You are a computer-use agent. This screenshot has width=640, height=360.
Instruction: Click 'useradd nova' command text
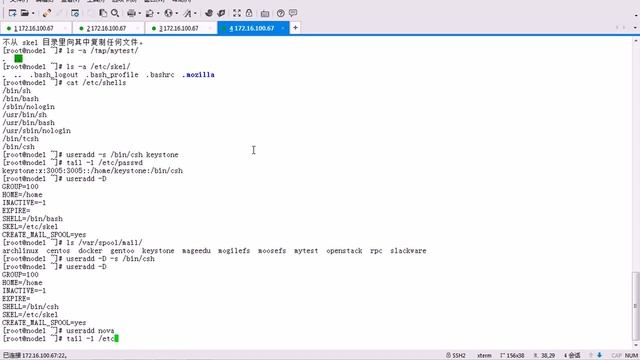pyautogui.click(x=90, y=331)
